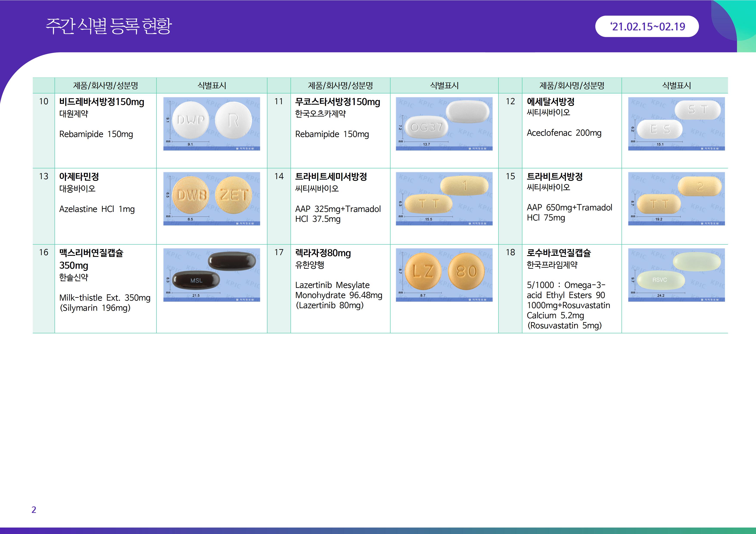This screenshot has width=756, height=534.
Task: Open the TT / 1 tablet thumbnail
Action: [x=444, y=198]
